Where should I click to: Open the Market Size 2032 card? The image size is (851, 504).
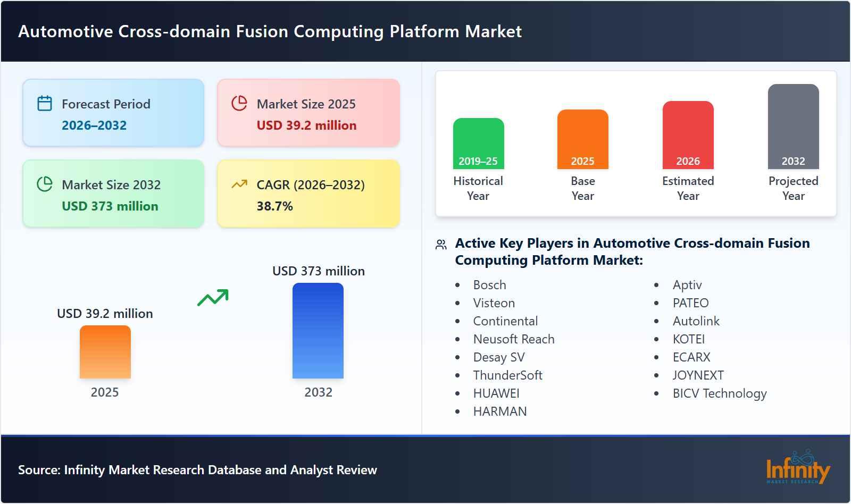click(x=113, y=194)
